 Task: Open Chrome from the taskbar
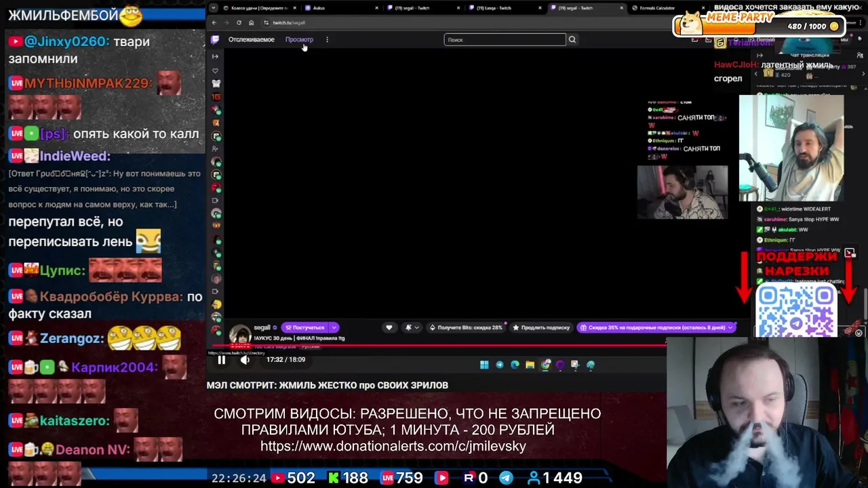pyautogui.click(x=545, y=365)
